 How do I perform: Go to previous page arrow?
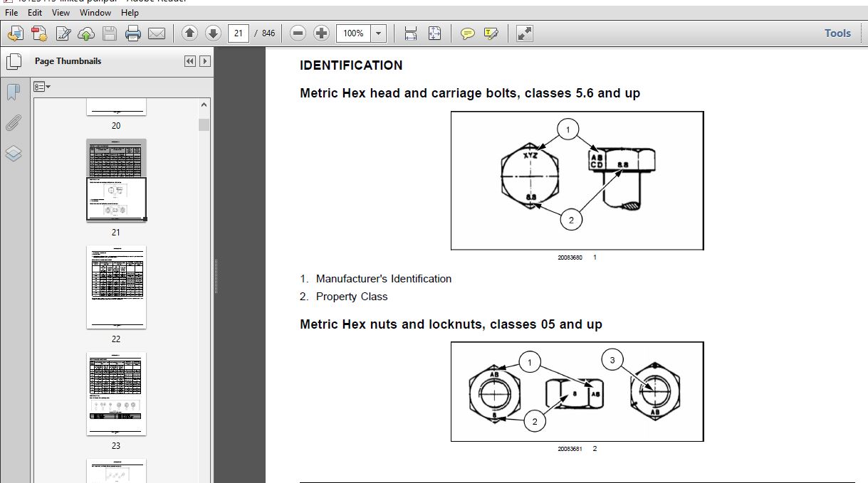[x=189, y=33]
